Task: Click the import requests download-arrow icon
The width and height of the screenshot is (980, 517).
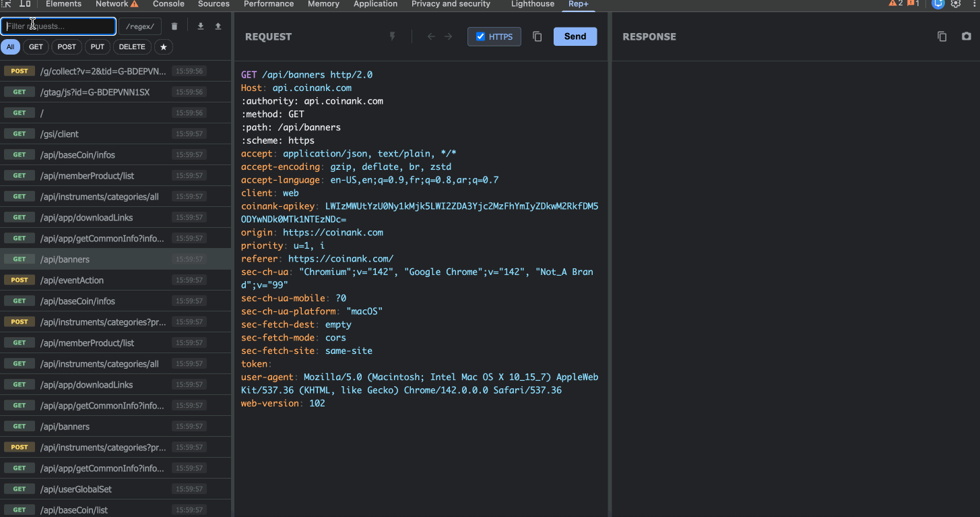Action: pos(200,26)
